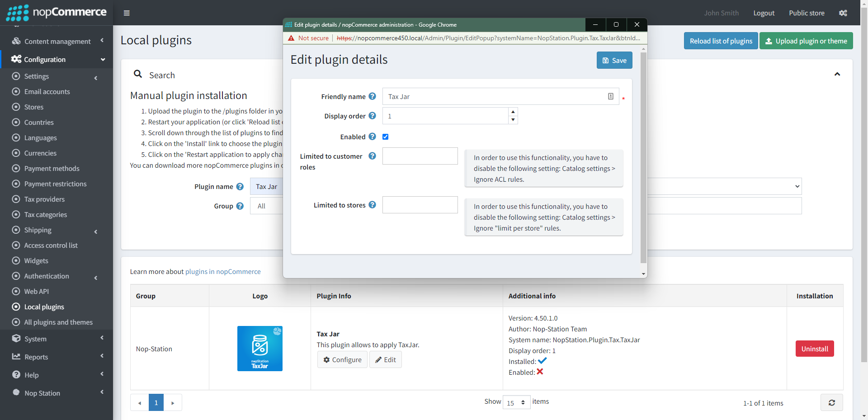The width and height of the screenshot is (868, 420).
Task: Click the Plugin name help icon
Action: [240, 187]
